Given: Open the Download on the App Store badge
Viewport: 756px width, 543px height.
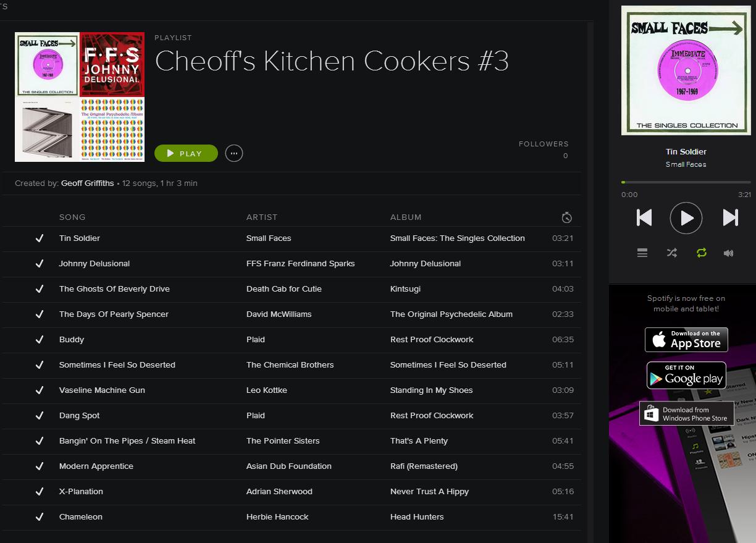Looking at the screenshot, I should [x=686, y=340].
